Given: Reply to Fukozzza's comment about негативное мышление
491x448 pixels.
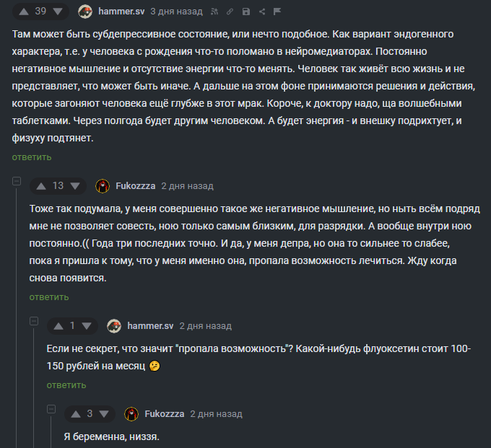Looking at the screenshot, I should point(49,297).
